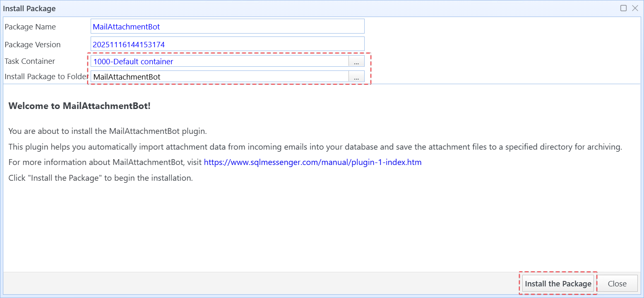Screen dimensions: 644x298
Task: Click the Package Name label
Action: click(30, 27)
